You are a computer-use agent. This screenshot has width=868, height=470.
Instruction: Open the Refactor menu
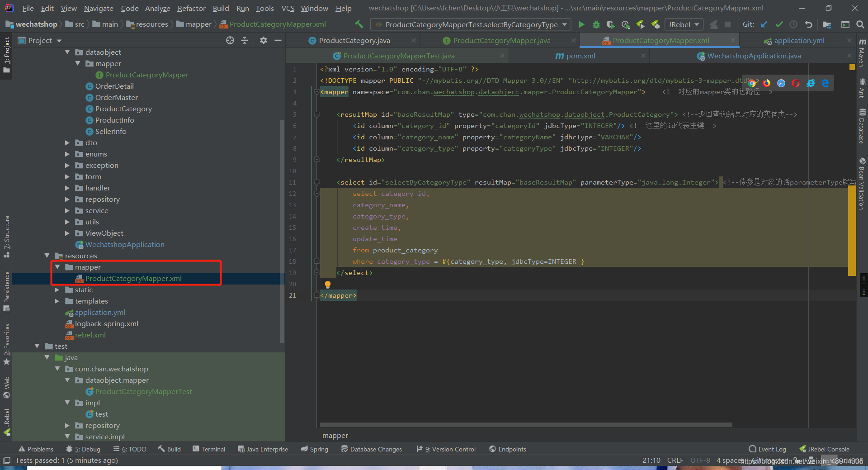coord(191,8)
